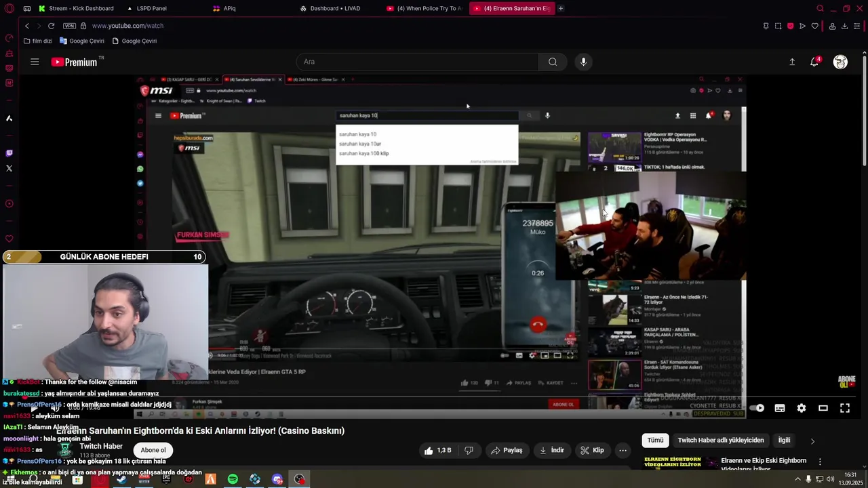Image resolution: width=868 pixels, height=488 pixels.
Task: Open the Opera main menu logo
Action: [x=9, y=8]
